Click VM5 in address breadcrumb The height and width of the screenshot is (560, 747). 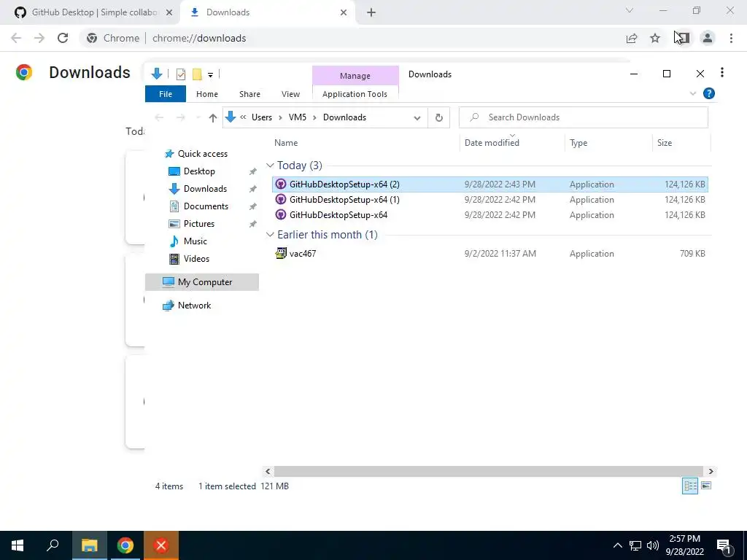pyautogui.click(x=298, y=117)
